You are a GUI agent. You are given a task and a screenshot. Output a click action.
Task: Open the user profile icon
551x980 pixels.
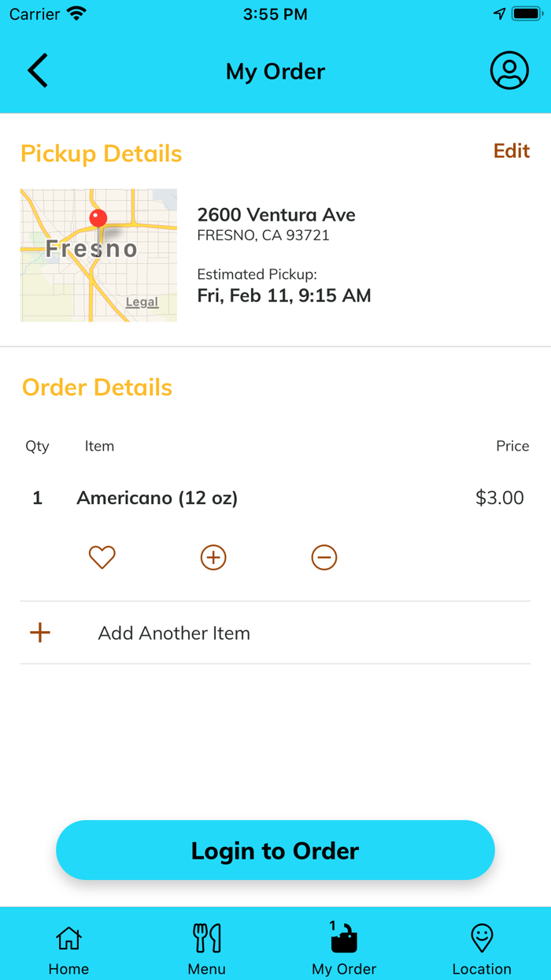click(509, 71)
